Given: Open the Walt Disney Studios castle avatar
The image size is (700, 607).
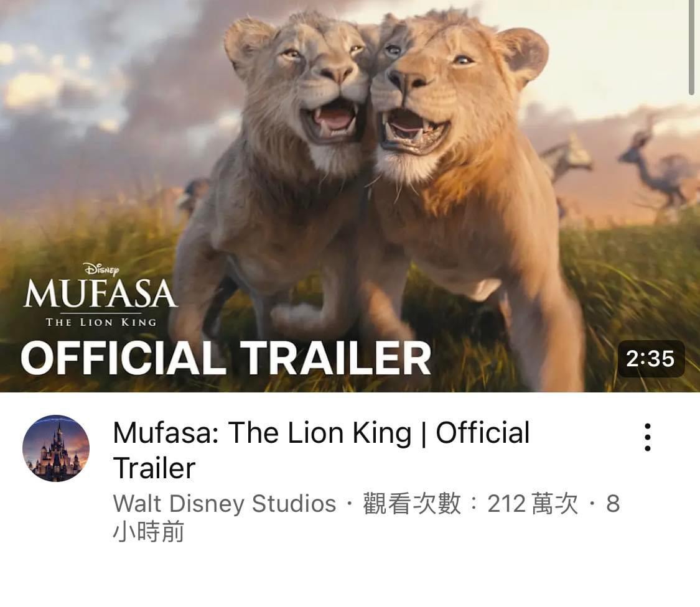Looking at the screenshot, I should coord(56,448).
